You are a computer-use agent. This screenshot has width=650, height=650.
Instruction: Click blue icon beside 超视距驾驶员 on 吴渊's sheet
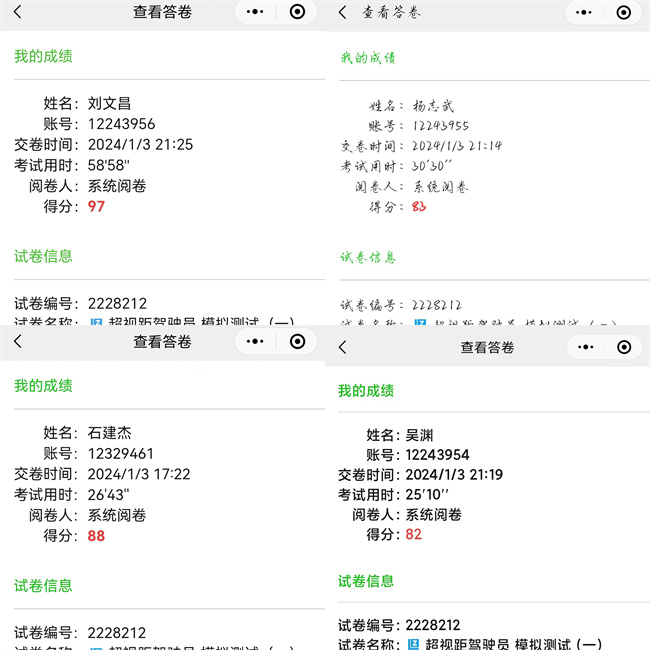tap(413, 645)
